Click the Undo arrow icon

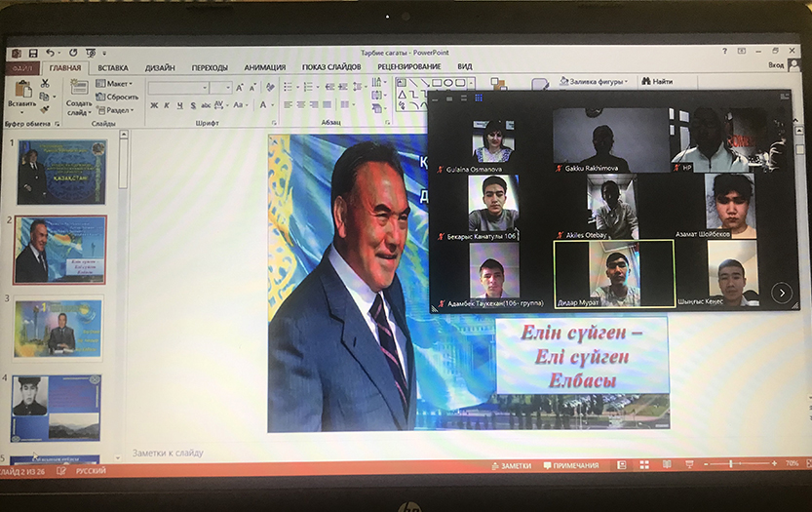click(x=49, y=53)
